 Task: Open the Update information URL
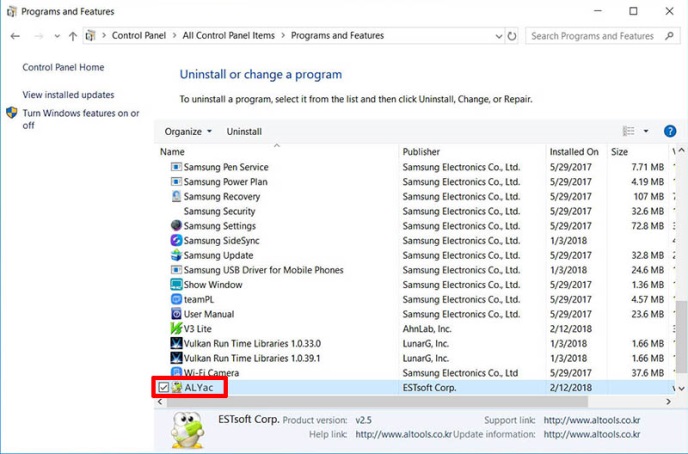(x=591, y=434)
